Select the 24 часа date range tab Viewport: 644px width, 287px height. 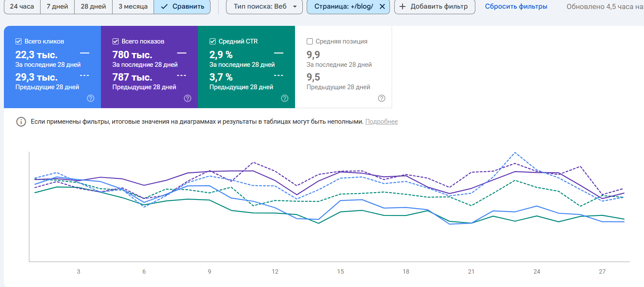(x=22, y=6)
